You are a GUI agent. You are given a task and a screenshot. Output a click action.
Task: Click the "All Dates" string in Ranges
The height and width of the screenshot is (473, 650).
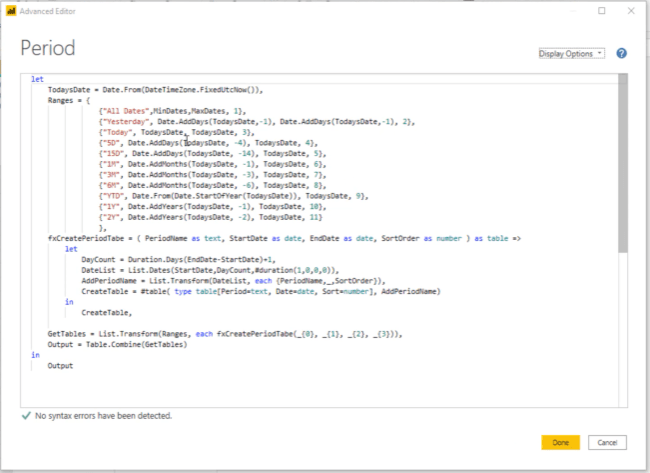click(123, 111)
